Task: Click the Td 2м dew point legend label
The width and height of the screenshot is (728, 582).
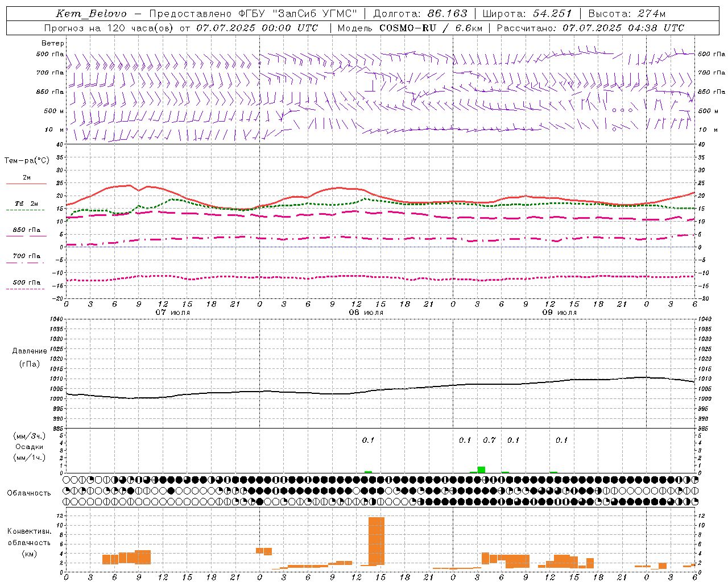Action: pyautogui.click(x=27, y=203)
